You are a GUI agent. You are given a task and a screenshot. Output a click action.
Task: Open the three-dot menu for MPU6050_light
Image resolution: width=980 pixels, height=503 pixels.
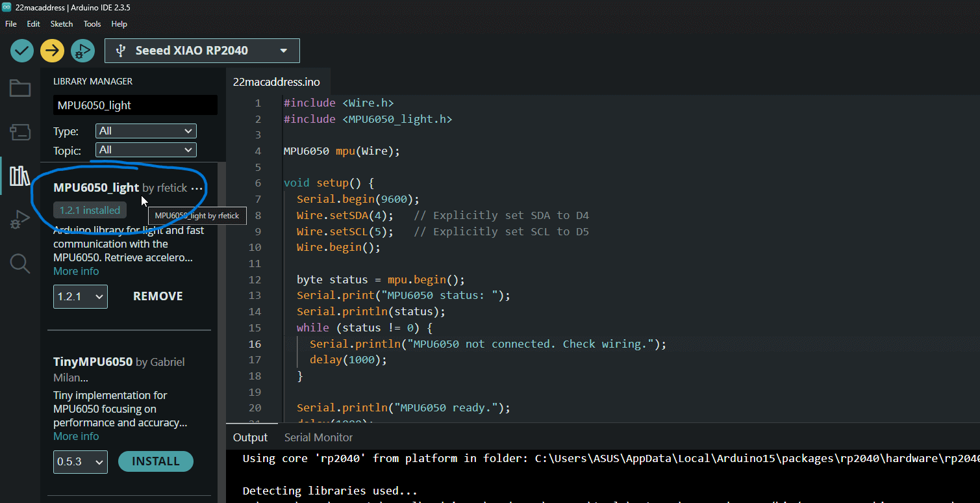pyautogui.click(x=197, y=188)
